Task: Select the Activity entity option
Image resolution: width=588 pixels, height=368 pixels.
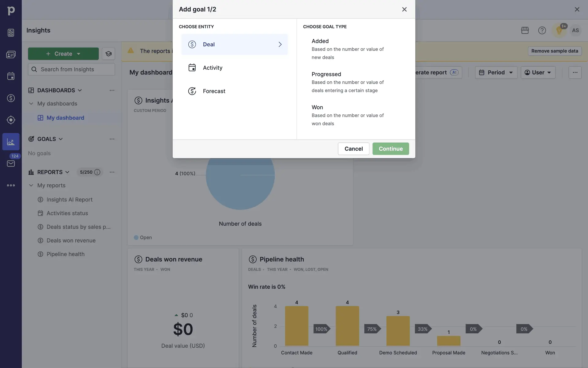Action: pos(213,68)
